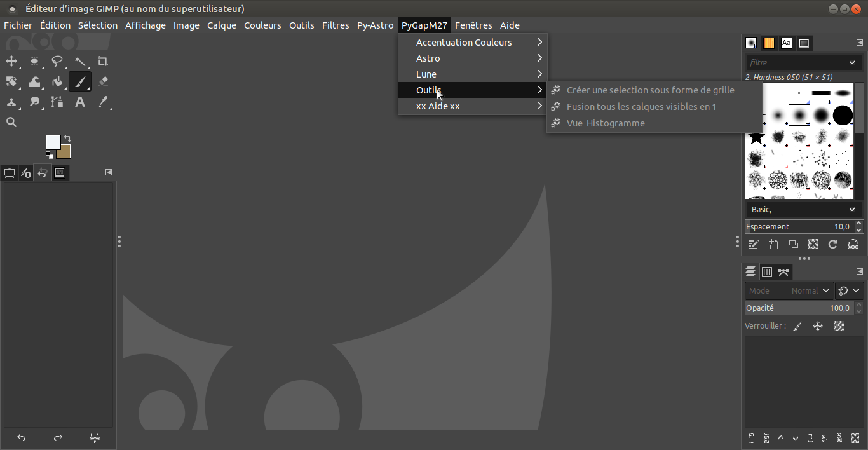The image size is (868, 450).
Task: Toggle lock pixels brush icon
Action: click(797, 326)
